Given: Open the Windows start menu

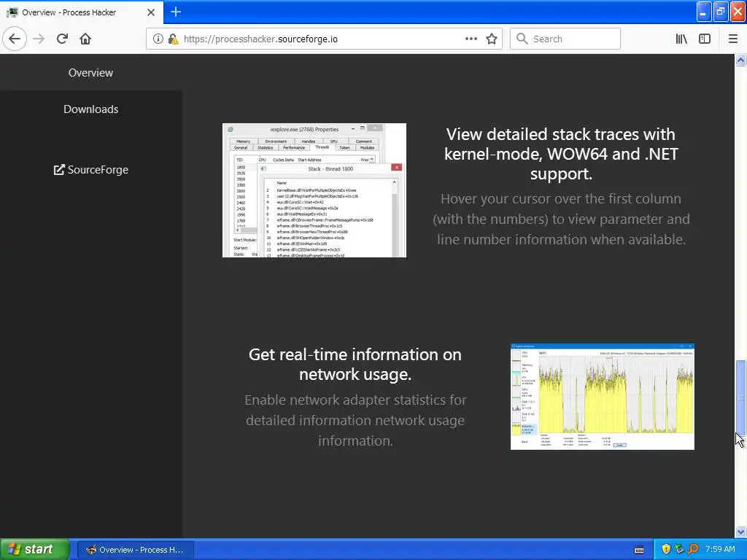Looking at the screenshot, I should click(34, 549).
